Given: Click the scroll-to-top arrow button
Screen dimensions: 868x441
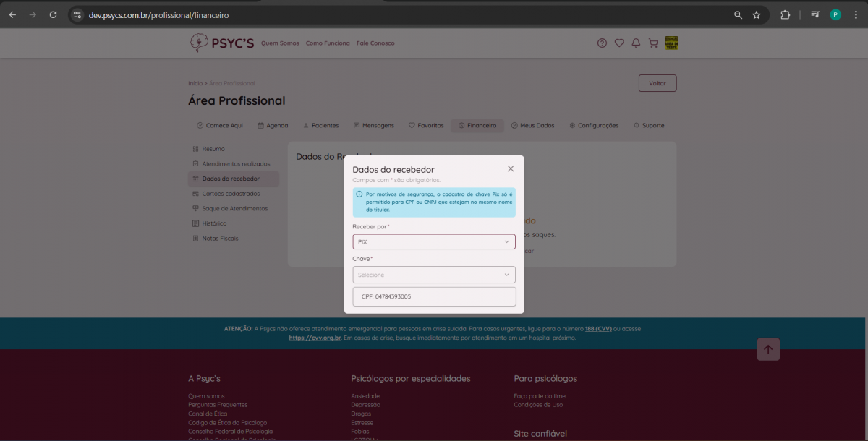Looking at the screenshot, I should (x=767, y=349).
